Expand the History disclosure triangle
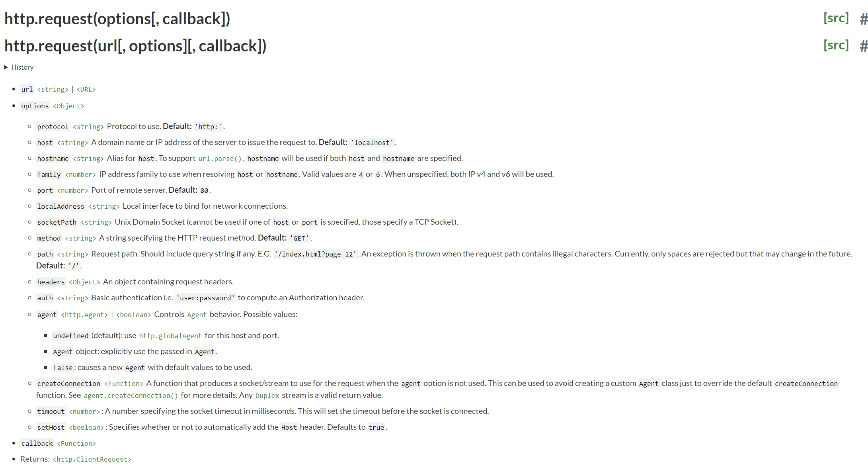This screenshot has height=466, width=868. [6, 67]
